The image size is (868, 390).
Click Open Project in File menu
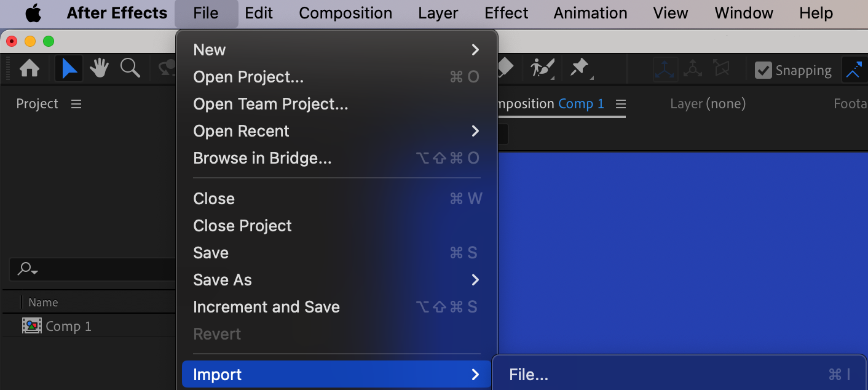tap(248, 77)
